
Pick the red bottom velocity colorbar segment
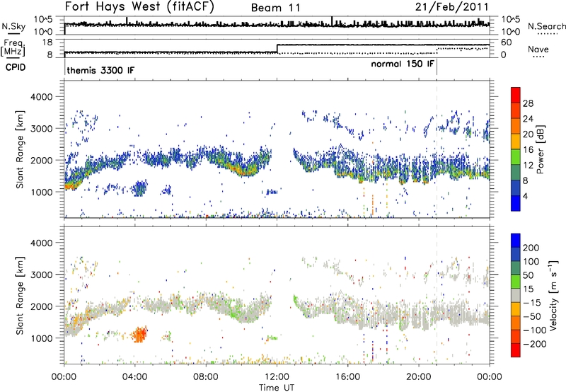point(516,350)
